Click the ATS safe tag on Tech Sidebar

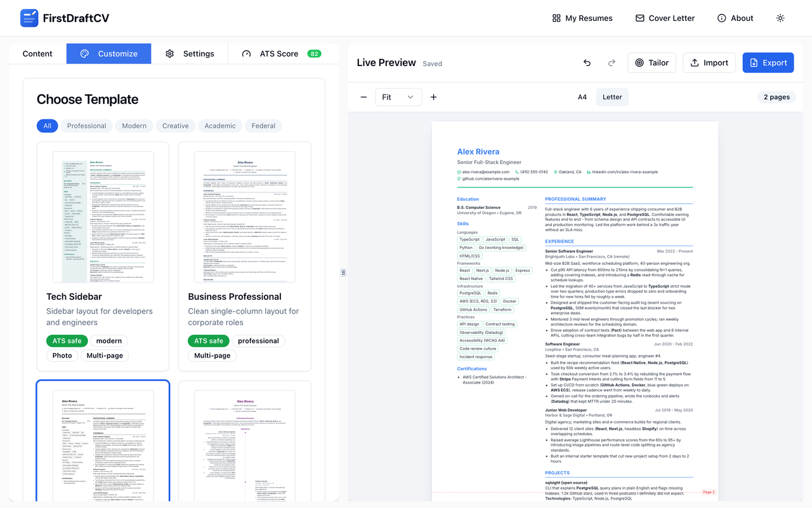pos(67,341)
